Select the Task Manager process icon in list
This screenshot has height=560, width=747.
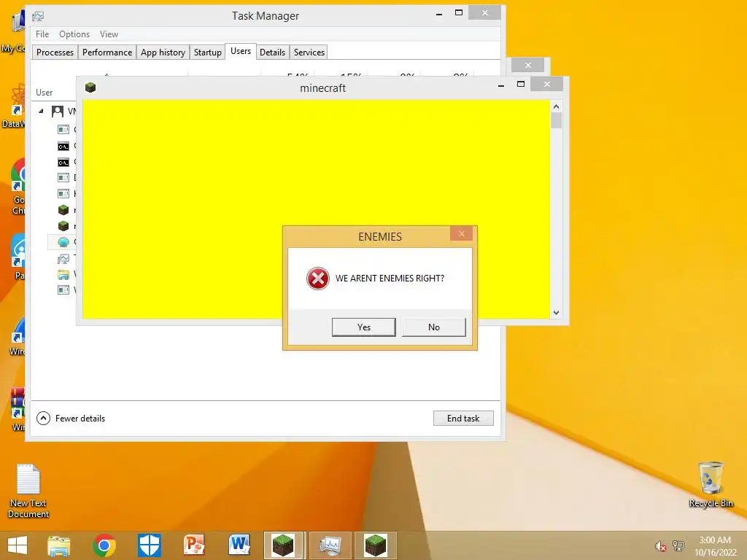coord(63,259)
